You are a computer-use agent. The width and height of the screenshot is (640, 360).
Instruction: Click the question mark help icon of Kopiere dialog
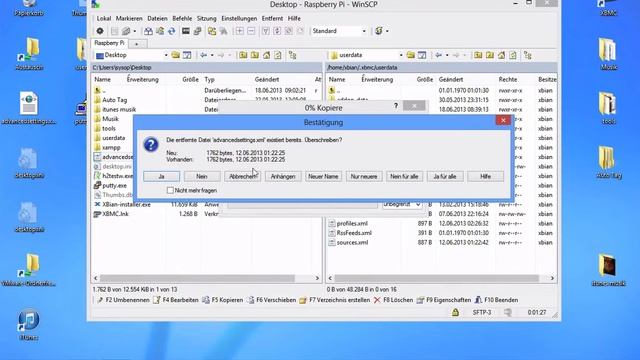click(x=396, y=106)
